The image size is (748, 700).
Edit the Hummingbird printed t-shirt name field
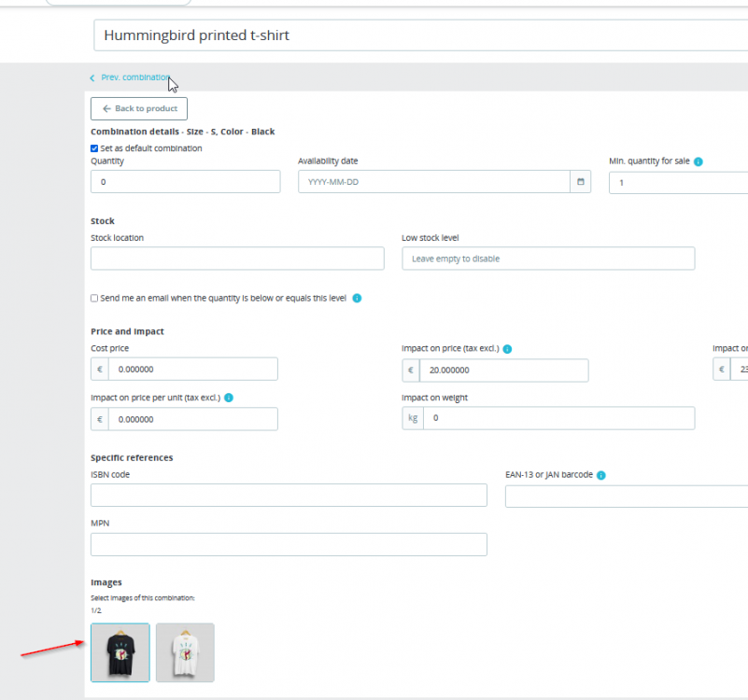421,35
